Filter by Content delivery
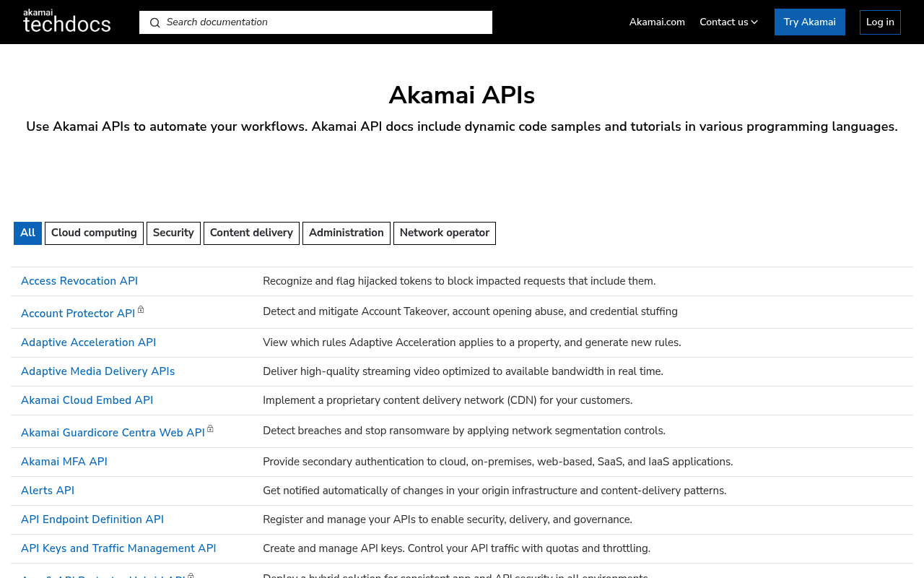Screen dimensions: 924x578 (251, 233)
